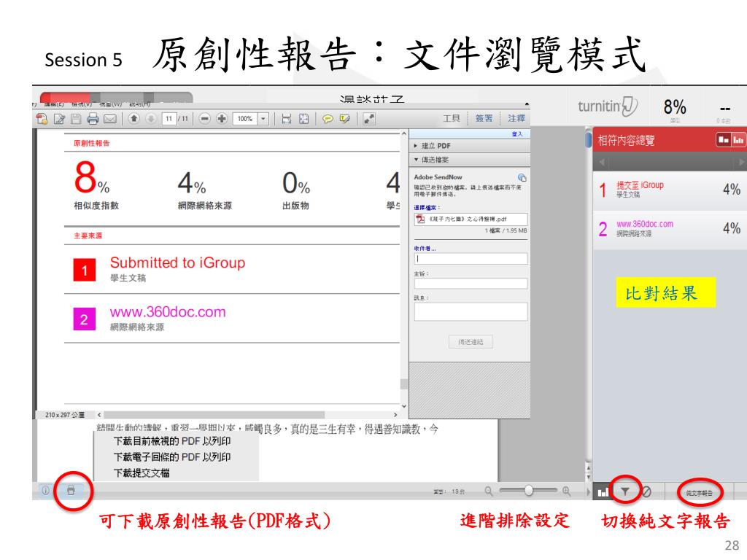Go to next page with down arrow
This screenshot has height=560, width=747.
150,118
